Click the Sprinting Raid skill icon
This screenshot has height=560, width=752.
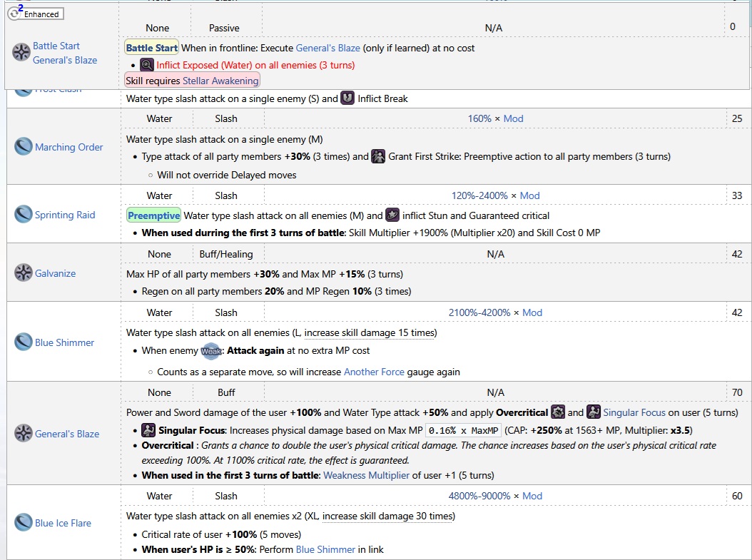coord(24,214)
